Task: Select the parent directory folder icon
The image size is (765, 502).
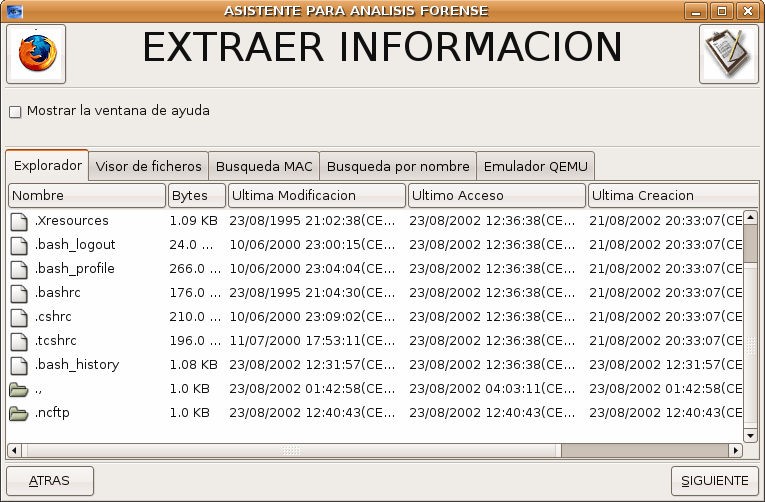Action: (x=19, y=389)
